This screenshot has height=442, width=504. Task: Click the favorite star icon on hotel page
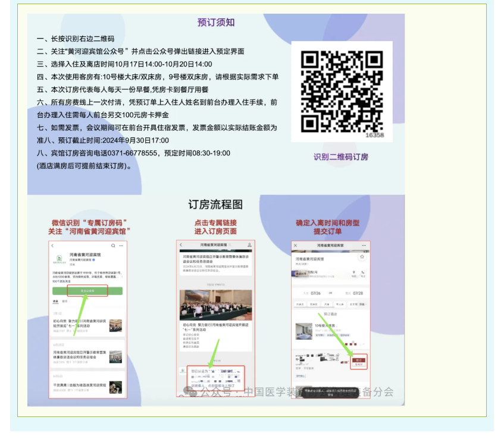(362, 256)
